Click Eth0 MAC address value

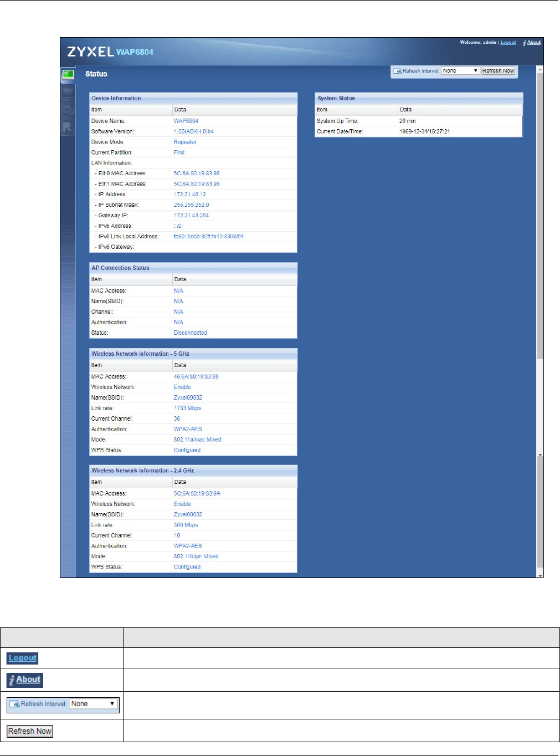click(197, 173)
